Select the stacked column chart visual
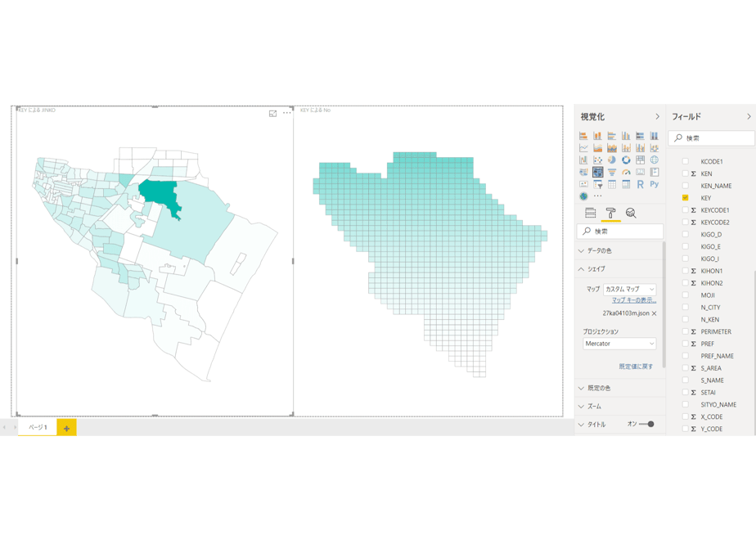 pyautogui.click(x=597, y=136)
